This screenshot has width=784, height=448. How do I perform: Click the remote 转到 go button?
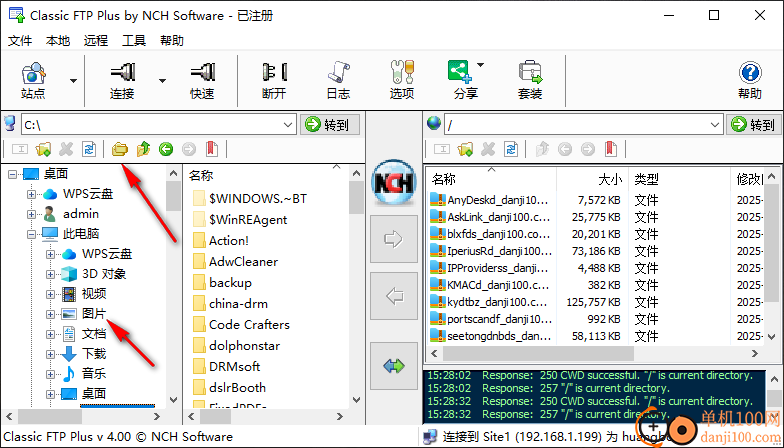click(x=754, y=124)
